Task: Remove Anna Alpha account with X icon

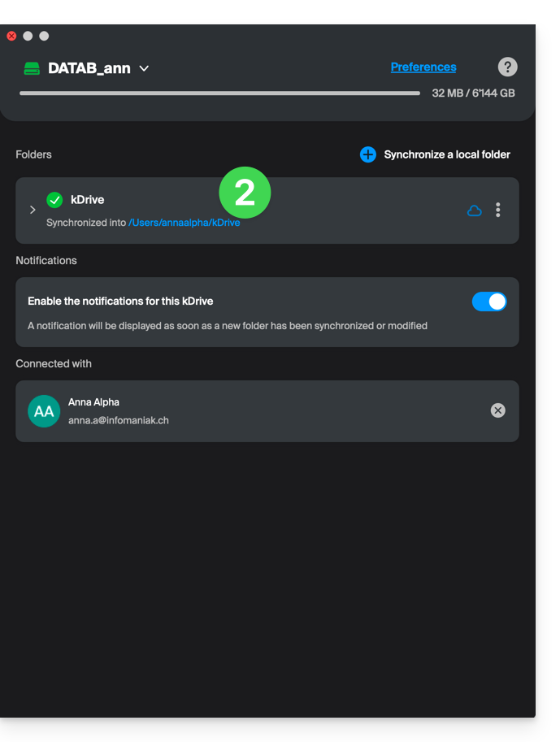Action: [x=498, y=410]
